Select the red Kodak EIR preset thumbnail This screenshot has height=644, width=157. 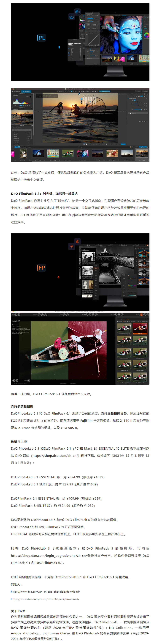140,328
